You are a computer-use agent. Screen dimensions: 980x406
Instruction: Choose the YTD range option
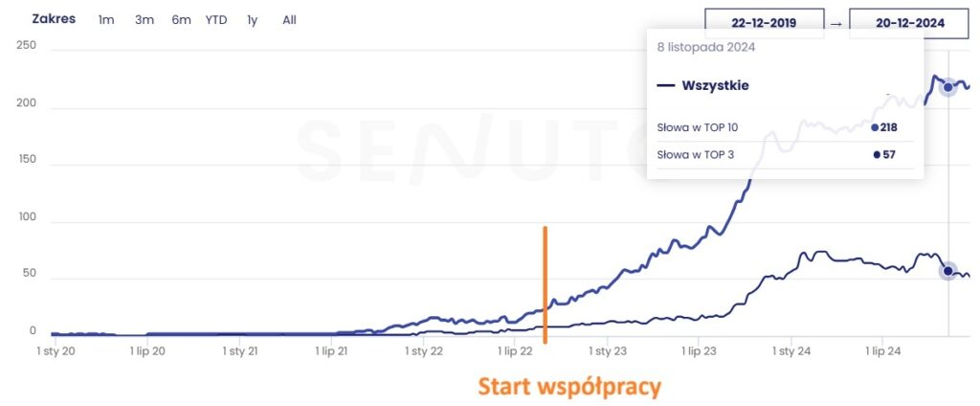(x=216, y=20)
